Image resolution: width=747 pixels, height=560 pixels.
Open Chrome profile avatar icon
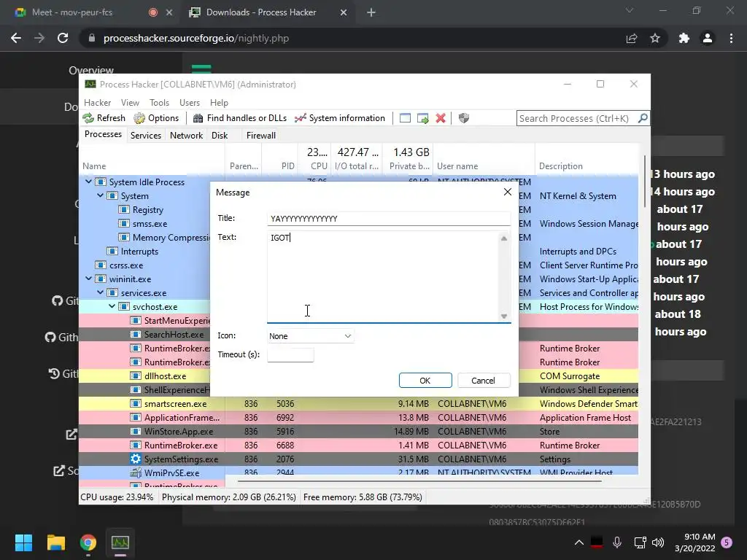coord(708,38)
